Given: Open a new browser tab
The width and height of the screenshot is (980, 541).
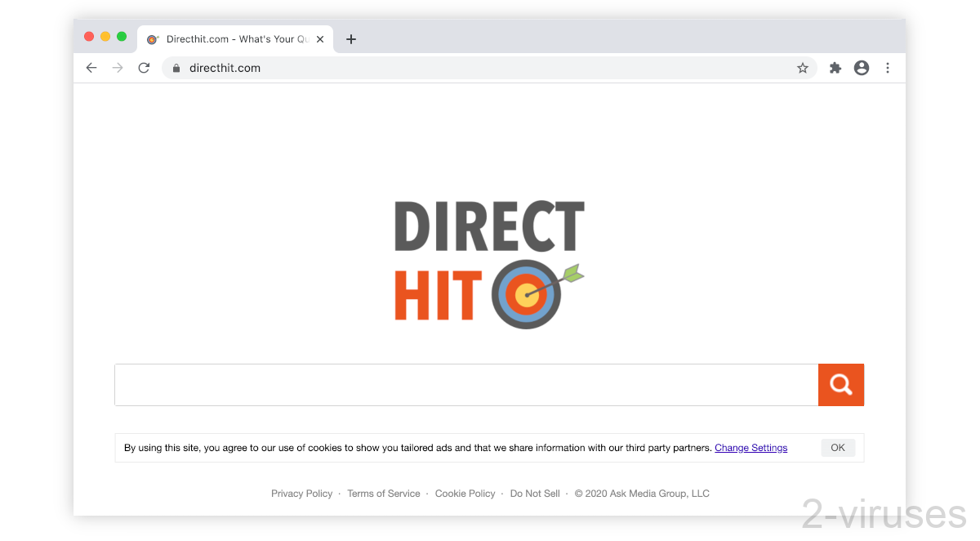Looking at the screenshot, I should click(351, 38).
